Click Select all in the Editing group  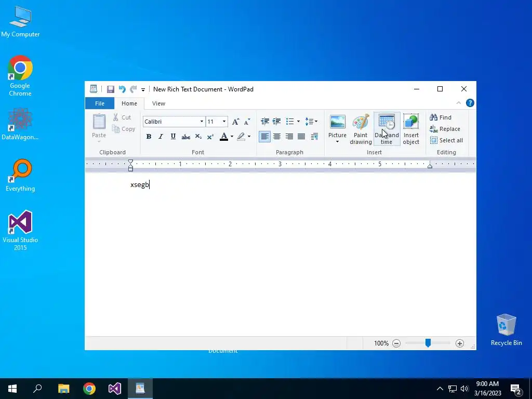click(x=446, y=140)
